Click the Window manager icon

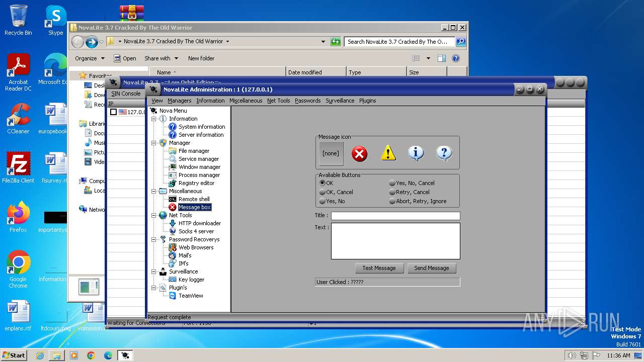(173, 167)
